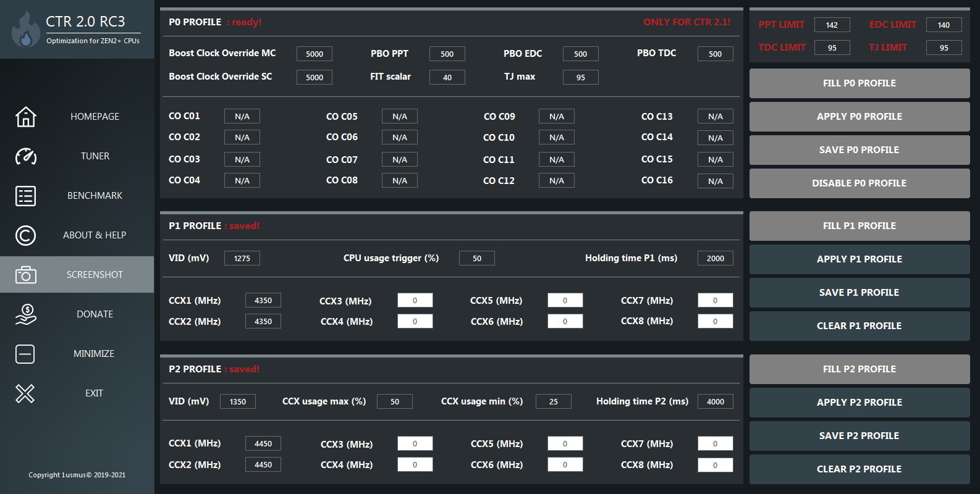Image resolution: width=980 pixels, height=494 pixels.
Task: Click the P0 PROFILE heading text
Action: coord(195,22)
